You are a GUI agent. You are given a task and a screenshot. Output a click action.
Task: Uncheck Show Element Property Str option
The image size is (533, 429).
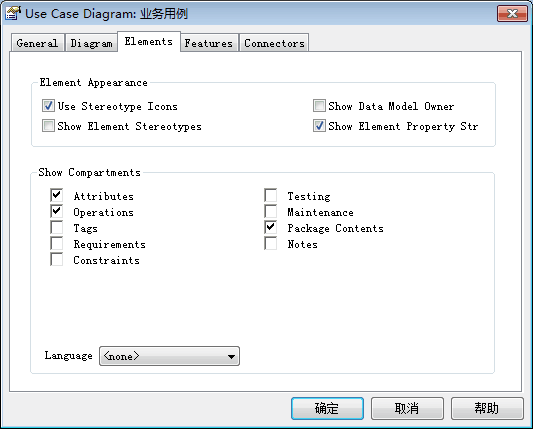(319, 126)
